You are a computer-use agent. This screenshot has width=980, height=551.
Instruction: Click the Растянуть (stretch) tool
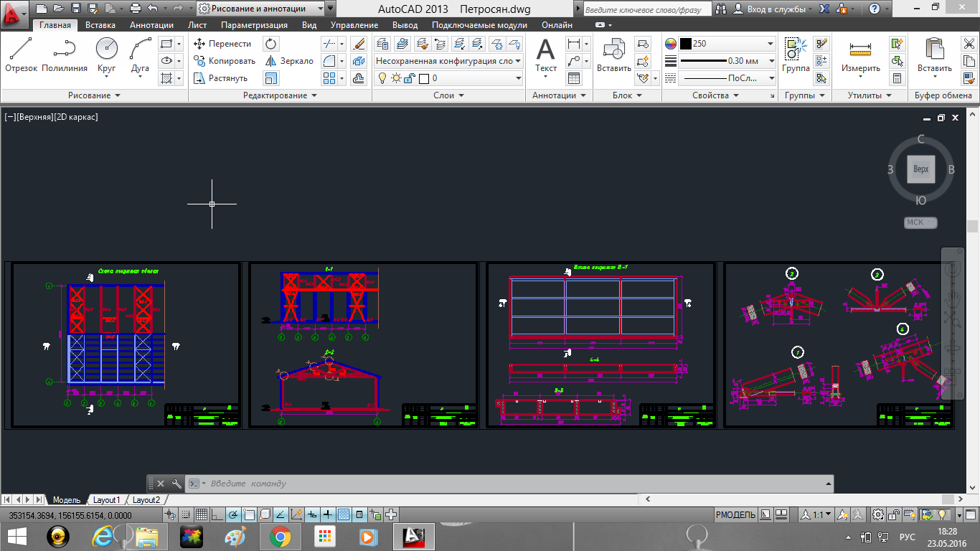tap(220, 78)
